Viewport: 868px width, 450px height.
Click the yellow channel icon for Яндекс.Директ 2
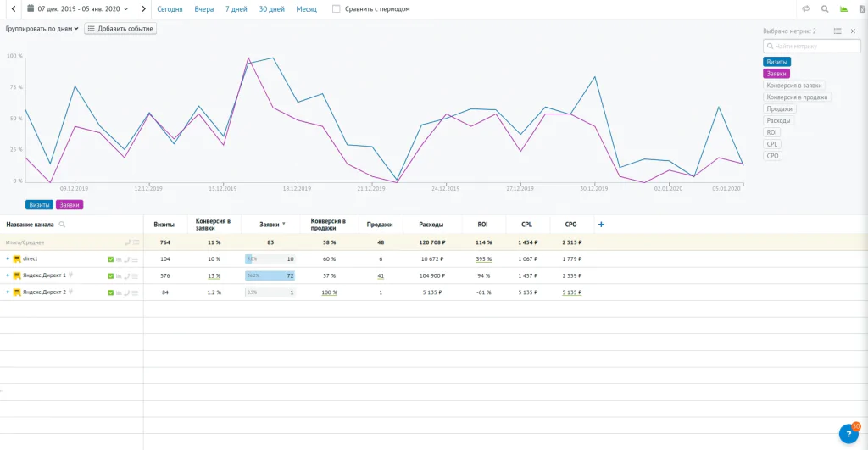tap(17, 292)
